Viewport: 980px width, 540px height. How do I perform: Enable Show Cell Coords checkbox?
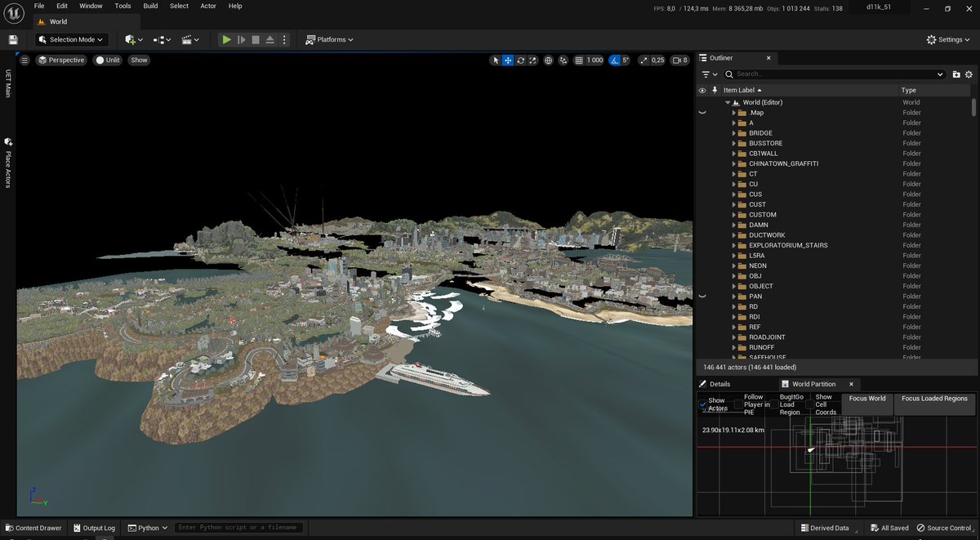point(810,404)
